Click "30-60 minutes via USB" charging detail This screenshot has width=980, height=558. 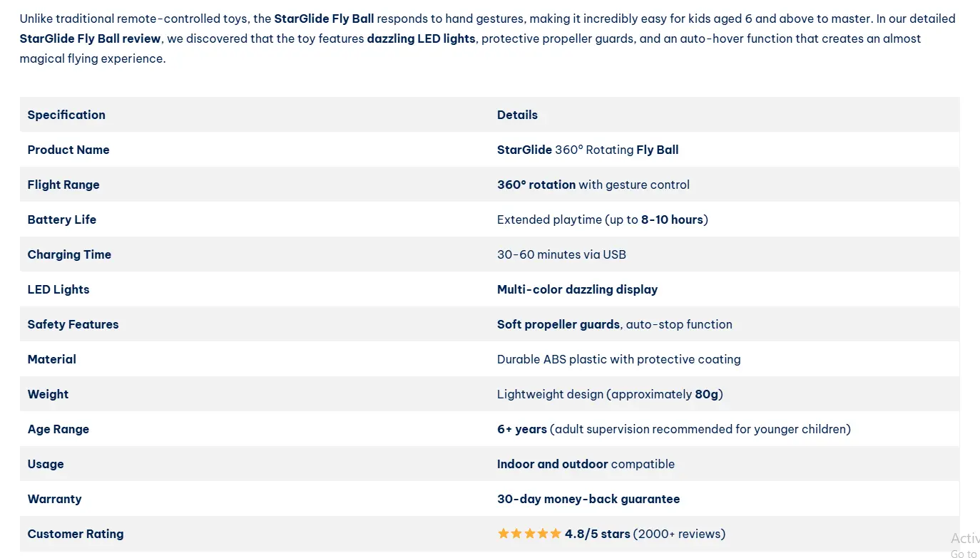[x=561, y=254]
